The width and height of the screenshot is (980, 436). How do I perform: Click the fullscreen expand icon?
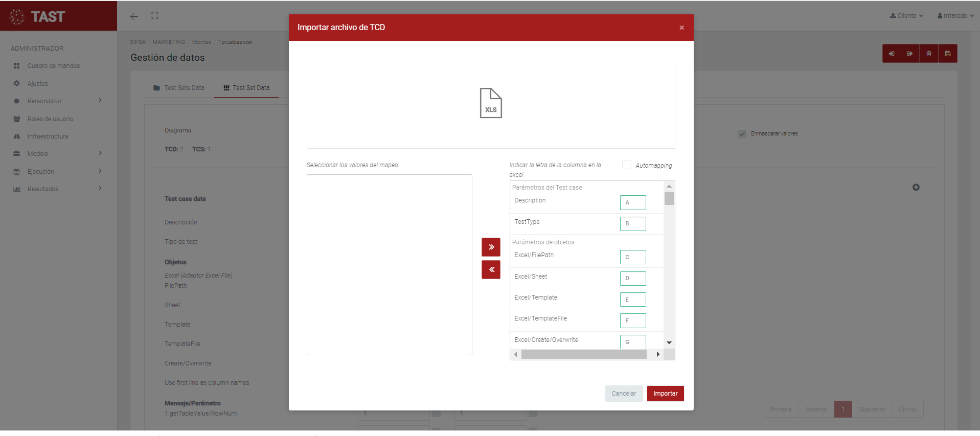click(x=154, y=16)
